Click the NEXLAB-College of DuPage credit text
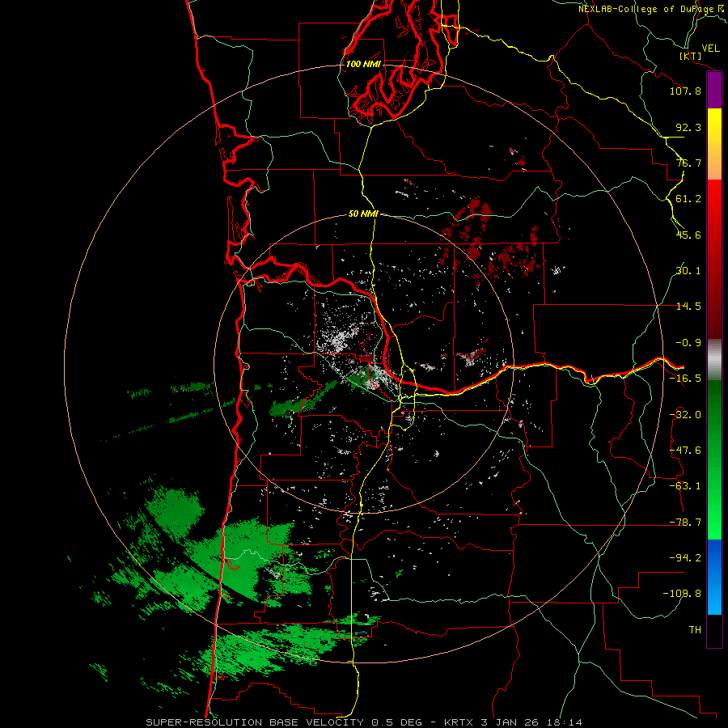Image resolution: width=728 pixels, height=728 pixels. coord(645,9)
